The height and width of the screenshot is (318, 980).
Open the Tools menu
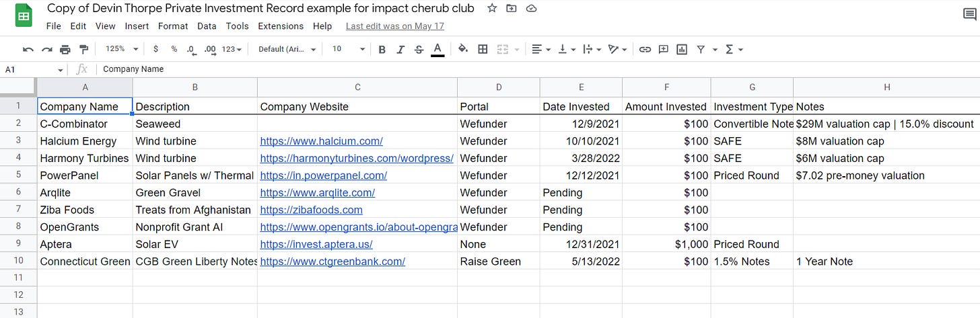coord(238,26)
